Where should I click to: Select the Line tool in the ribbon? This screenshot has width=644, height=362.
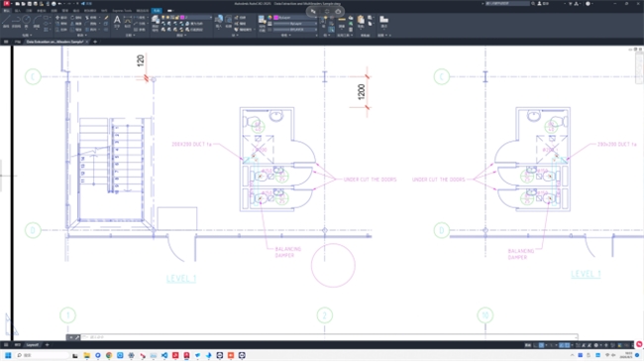pyautogui.click(x=6, y=21)
